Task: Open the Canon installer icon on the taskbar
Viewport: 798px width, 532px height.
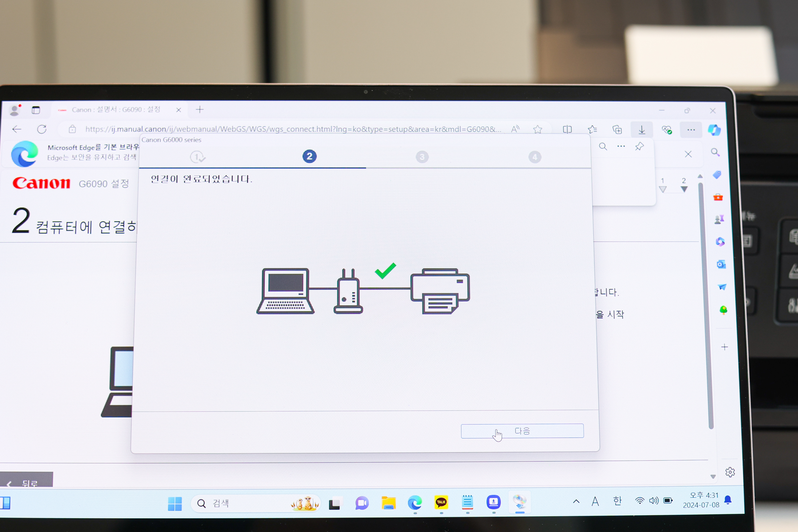Action: (x=519, y=502)
